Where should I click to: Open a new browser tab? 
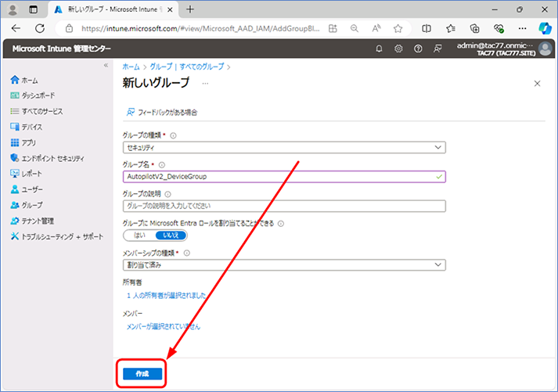click(190, 9)
